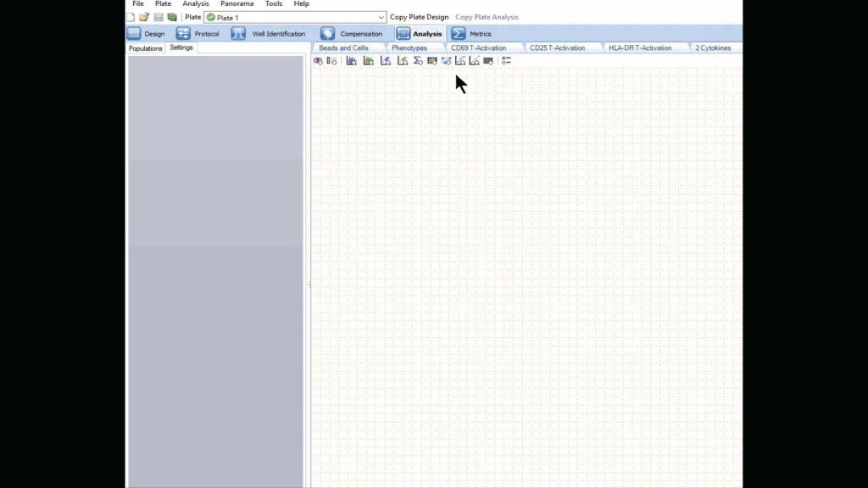Open the HLA-DR T-Activation tab
This screenshot has width=868, height=488.
point(640,48)
